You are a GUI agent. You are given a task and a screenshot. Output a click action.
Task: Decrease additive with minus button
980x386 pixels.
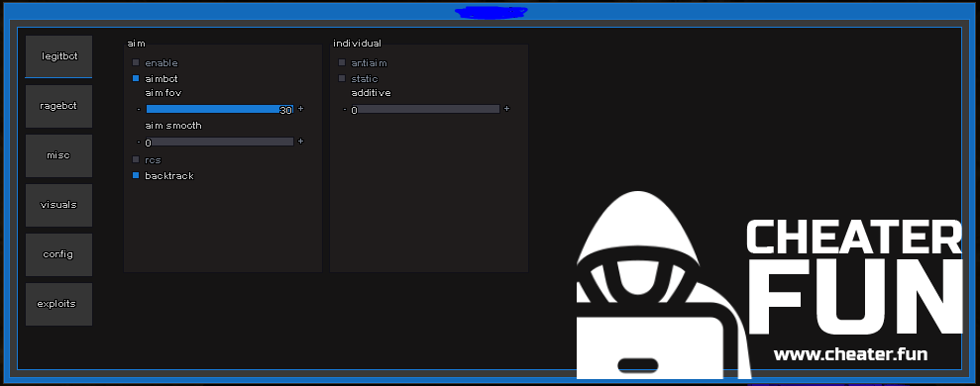(345, 109)
